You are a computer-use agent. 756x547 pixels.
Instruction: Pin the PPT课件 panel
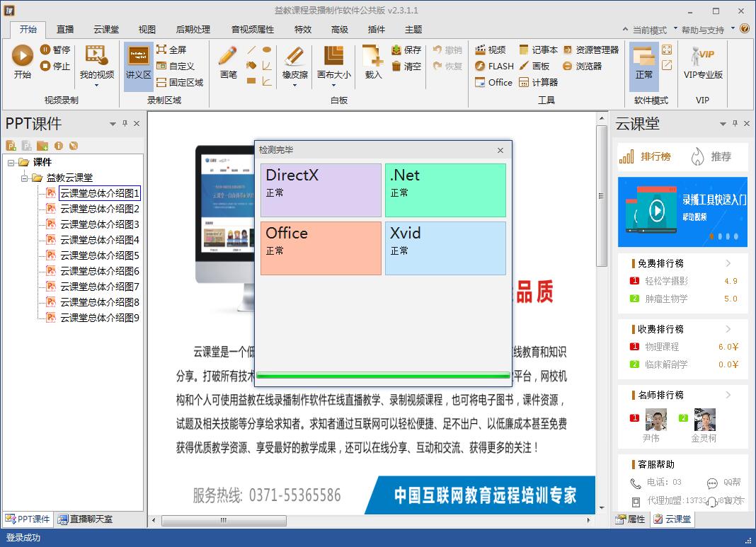tap(125, 123)
